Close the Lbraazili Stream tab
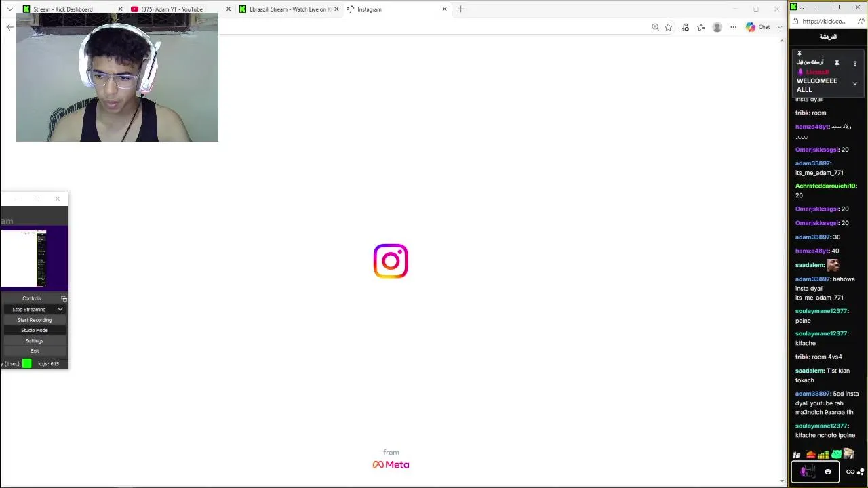Screen dimensions: 868x488 [x=336, y=9]
